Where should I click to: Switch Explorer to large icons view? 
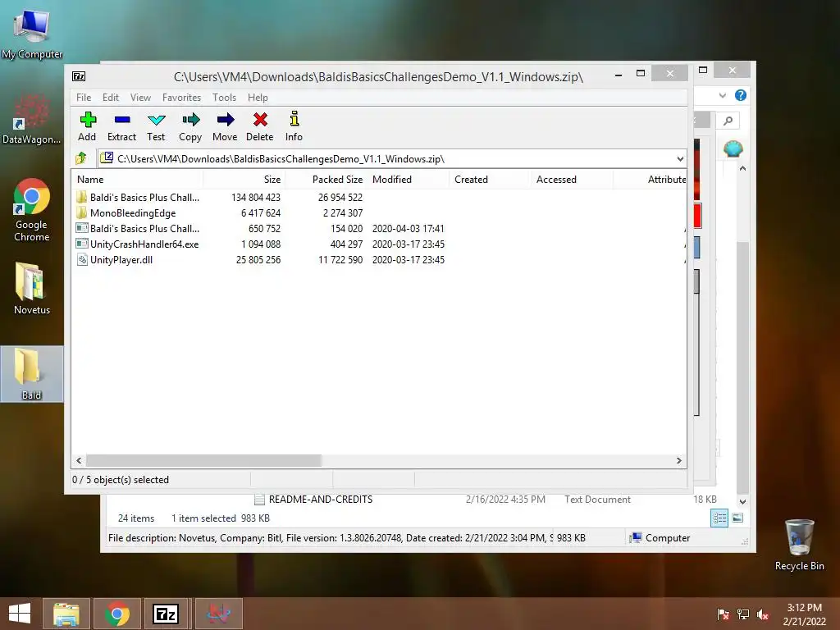click(x=737, y=518)
